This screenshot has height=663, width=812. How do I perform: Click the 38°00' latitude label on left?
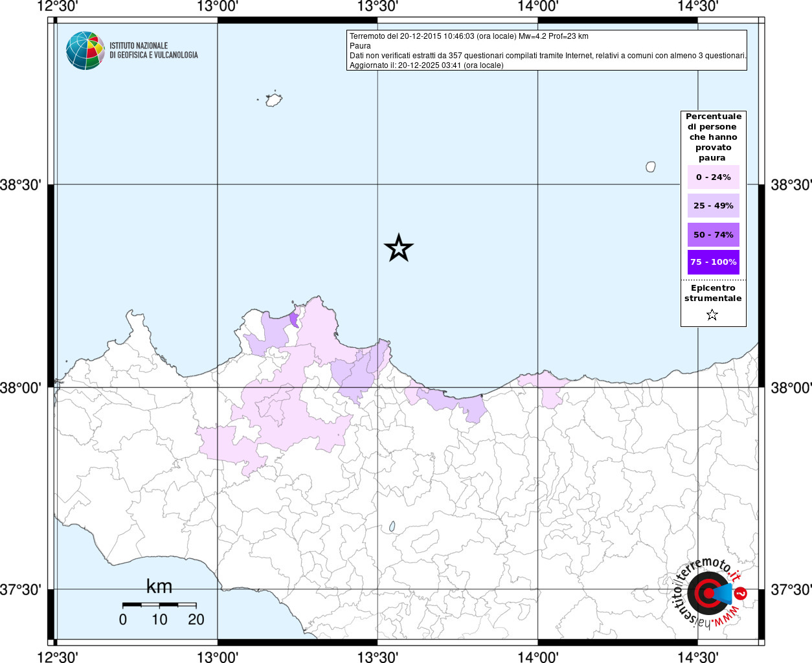(x=21, y=388)
